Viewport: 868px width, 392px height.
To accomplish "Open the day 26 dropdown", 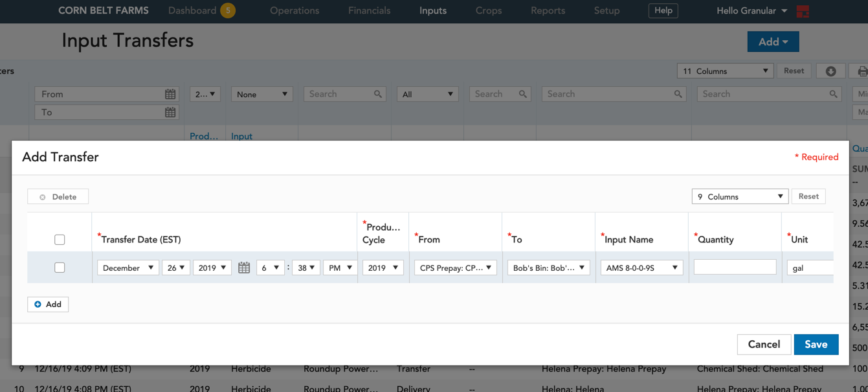I will (x=176, y=268).
